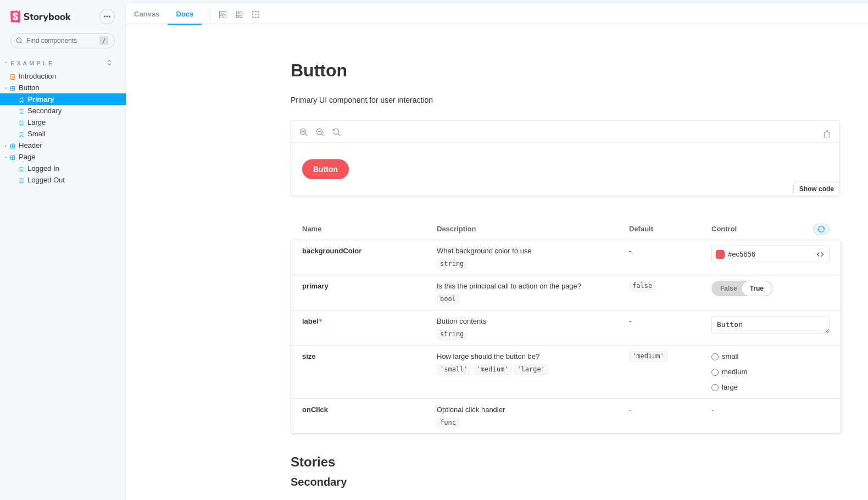Viewport: 868px width, 500px height.
Task: Switch to the Canvas tab
Action: tap(147, 14)
